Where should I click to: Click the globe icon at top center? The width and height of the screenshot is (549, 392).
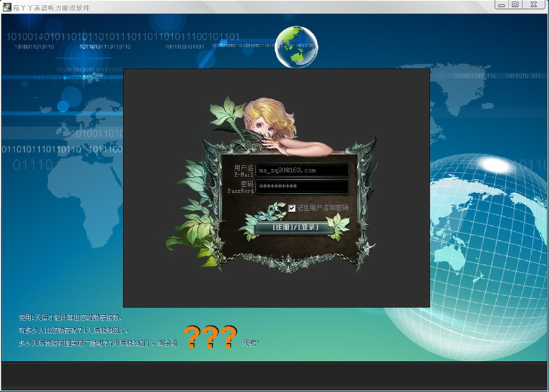(296, 45)
